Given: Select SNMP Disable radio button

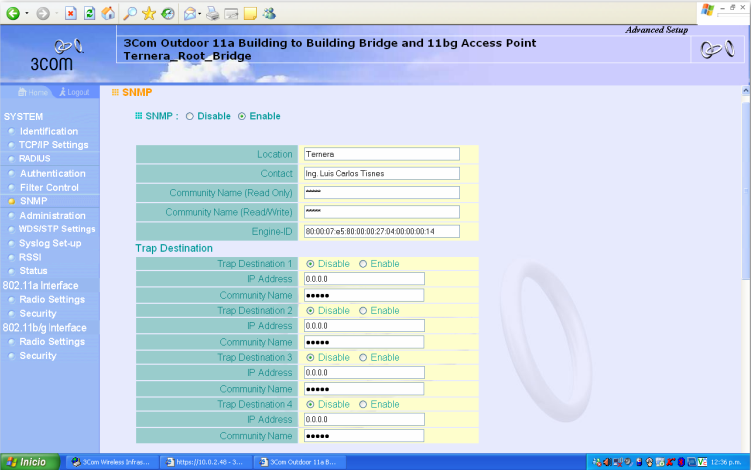Looking at the screenshot, I should click(x=190, y=116).
